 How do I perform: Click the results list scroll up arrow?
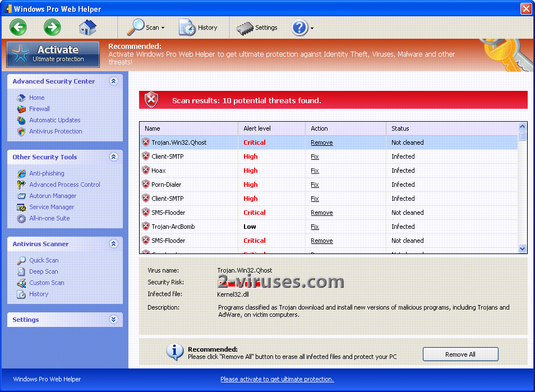[522, 127]
